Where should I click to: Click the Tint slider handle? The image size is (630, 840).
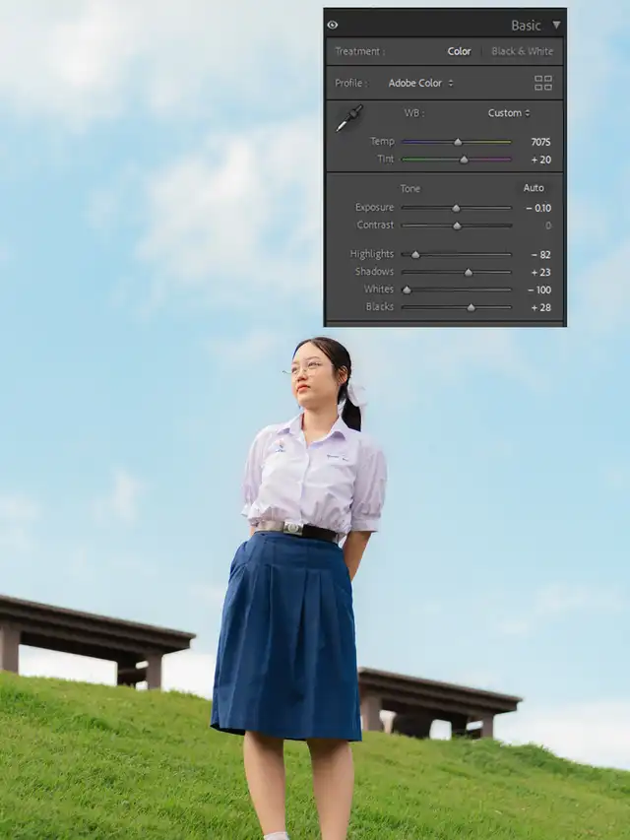click(x=464, y=160)
